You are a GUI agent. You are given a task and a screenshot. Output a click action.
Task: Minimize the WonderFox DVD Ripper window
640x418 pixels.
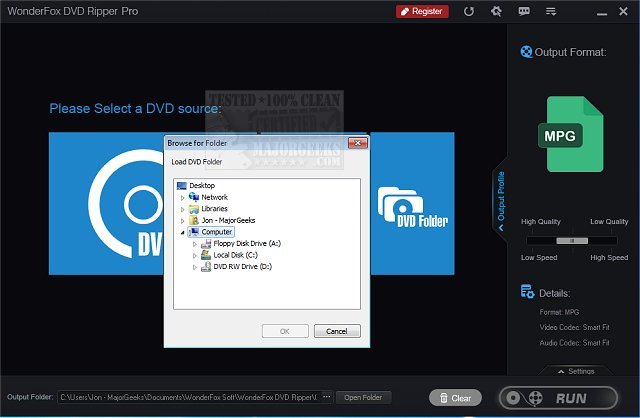point(602,12)
